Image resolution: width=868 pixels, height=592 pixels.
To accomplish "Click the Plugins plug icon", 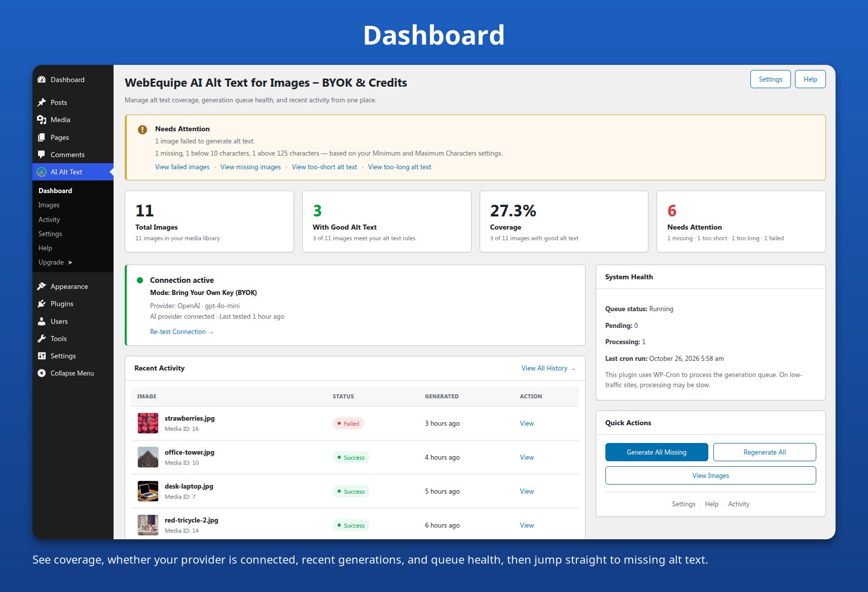I will (x=42, y=304).
